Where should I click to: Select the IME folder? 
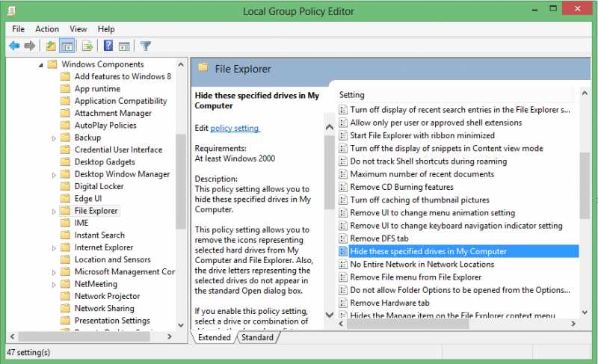81,223
